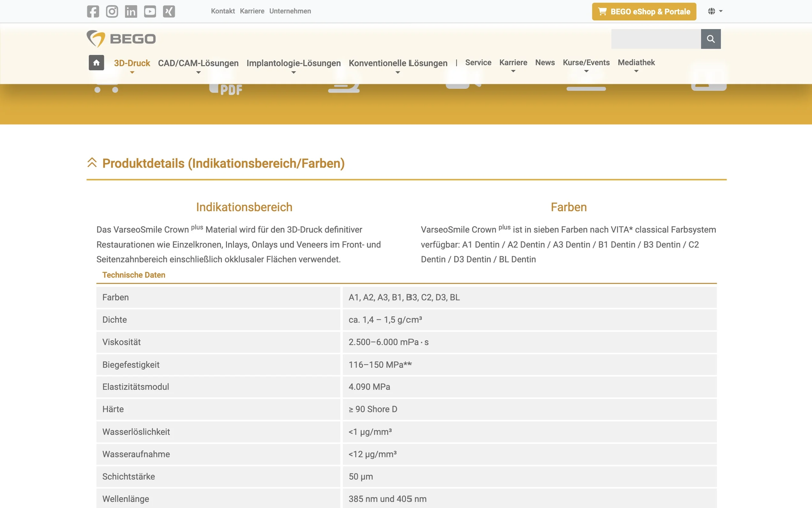This screenshot has width=812, height=508.
Task: Open the Service menu item
Action: pos(478,63)
